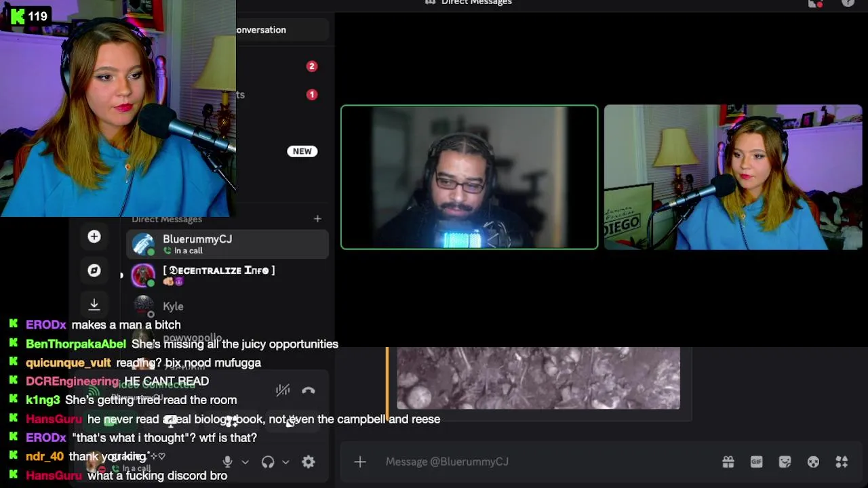Click the NEW badge in the sidebar
Viewport: 868px width, 488px height.
tap(302, 151)
